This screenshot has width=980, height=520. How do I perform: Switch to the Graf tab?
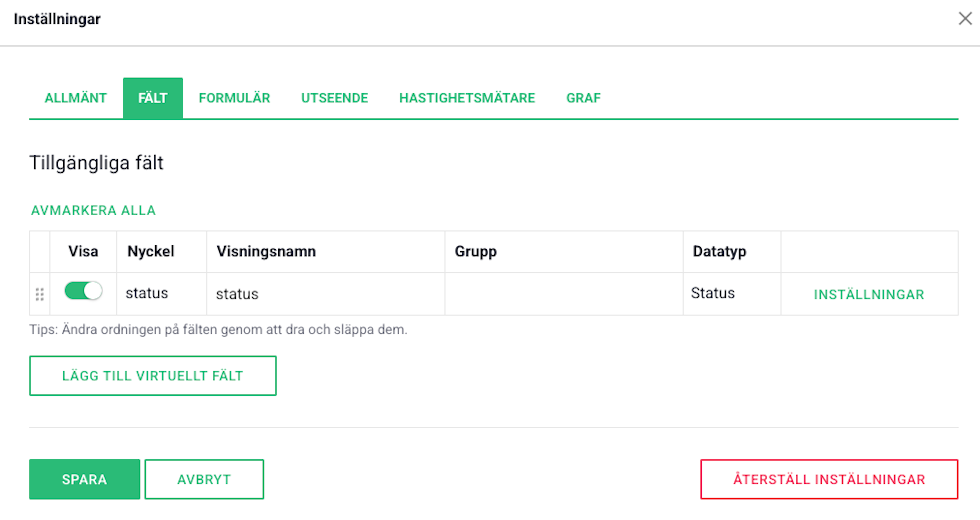[583, 98]
